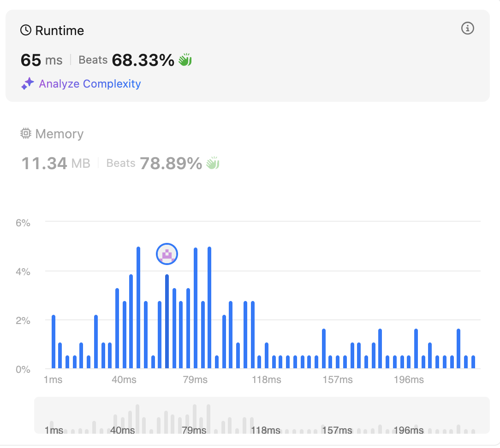
Task: Click the chip icon beside Memory
Action: click(x=26, y=134)
